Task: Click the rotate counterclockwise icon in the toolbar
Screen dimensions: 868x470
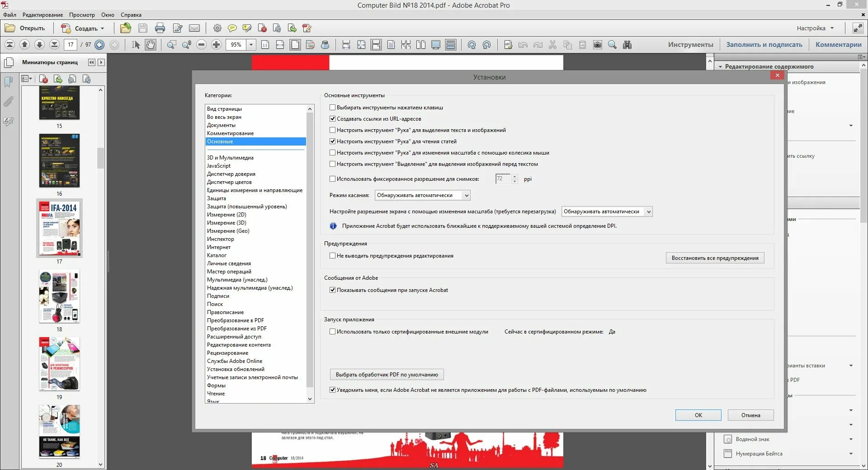Action: pyautogui.click(x=486, y=45)
